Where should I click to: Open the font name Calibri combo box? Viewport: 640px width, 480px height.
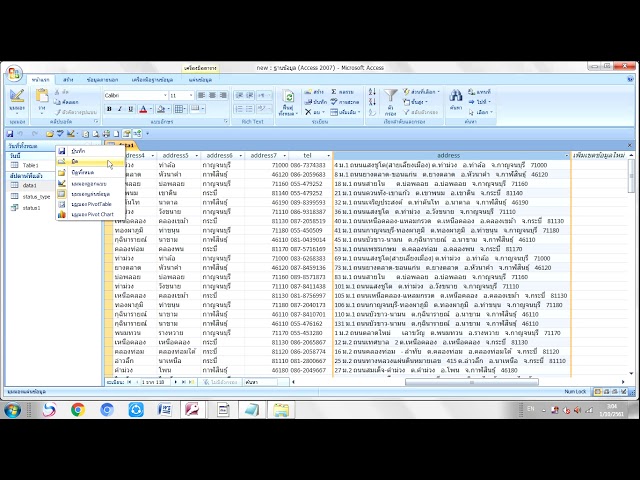click(x=136, y=96)
